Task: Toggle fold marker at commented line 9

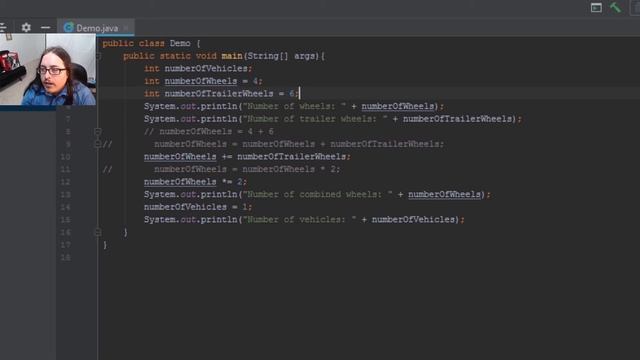Action: 98,144
